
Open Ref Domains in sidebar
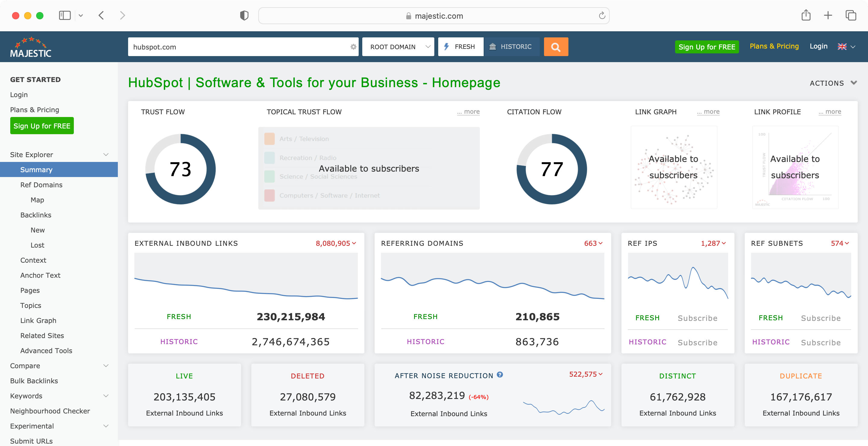click(x=41, y=185)
